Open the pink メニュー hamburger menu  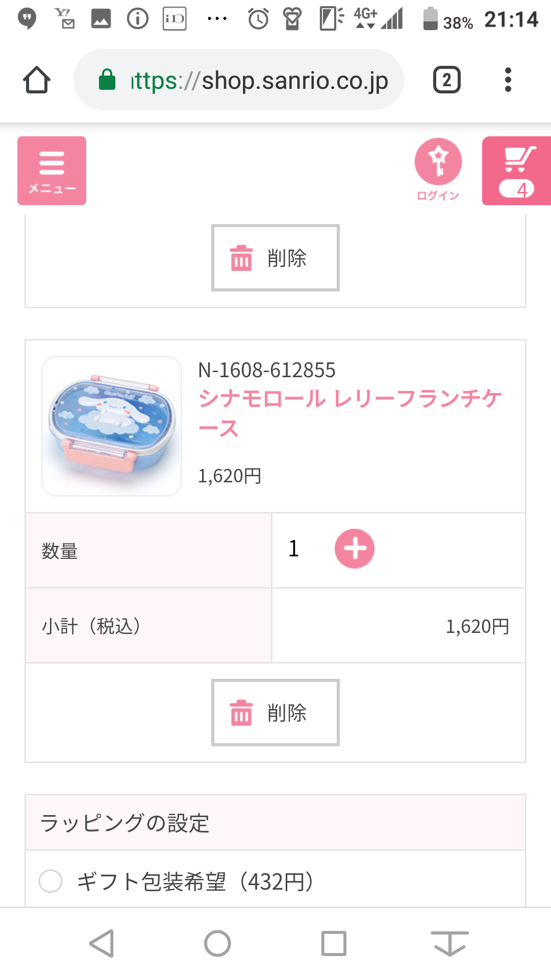tap(52, 170)
